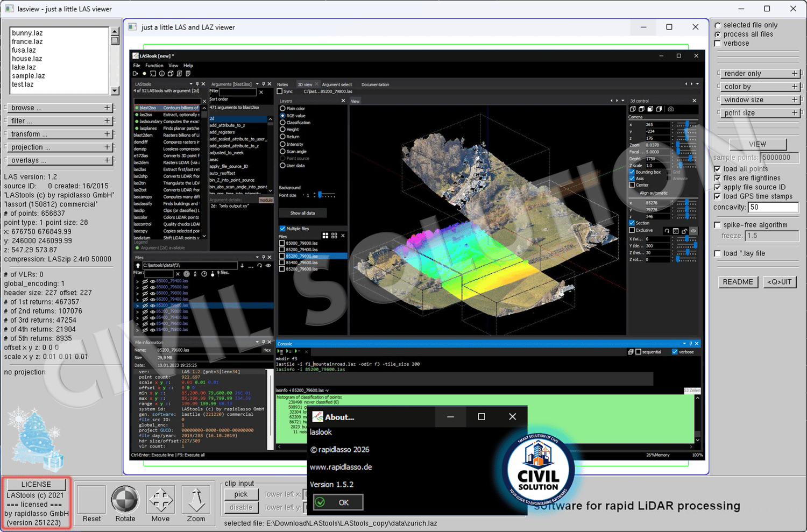The image size is (807, 532).
Task: Open the Help menu in LASlook
Action: [x=188, y=66]
